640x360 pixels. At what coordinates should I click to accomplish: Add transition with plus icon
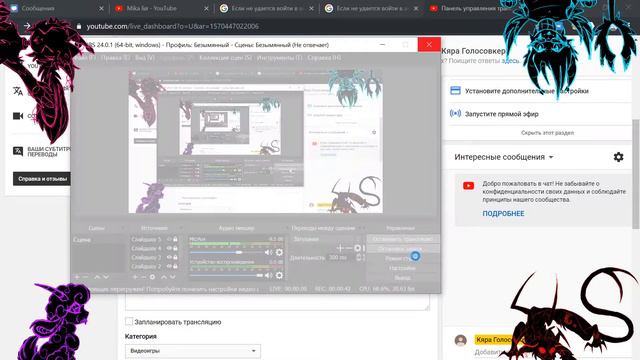[x=340, y=248]
